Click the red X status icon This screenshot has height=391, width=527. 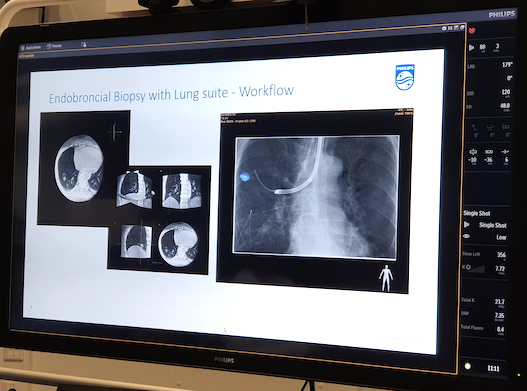point(472,31)
